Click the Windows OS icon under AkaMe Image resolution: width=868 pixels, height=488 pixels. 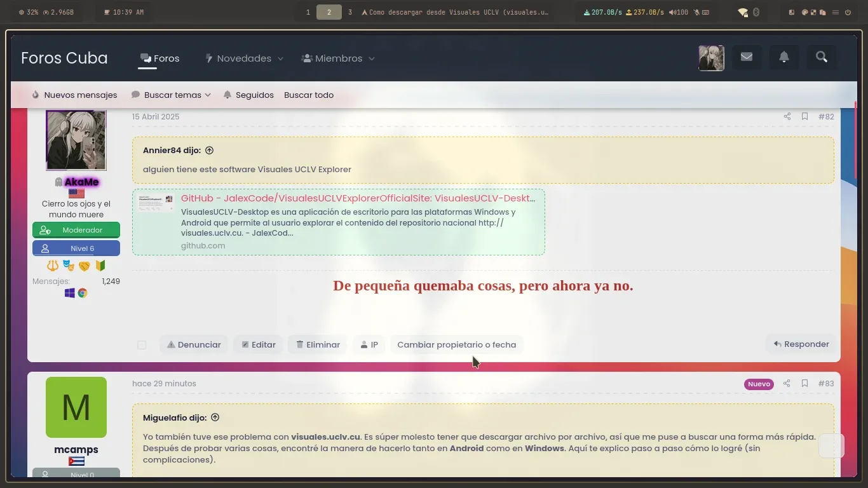coord(70,293)
